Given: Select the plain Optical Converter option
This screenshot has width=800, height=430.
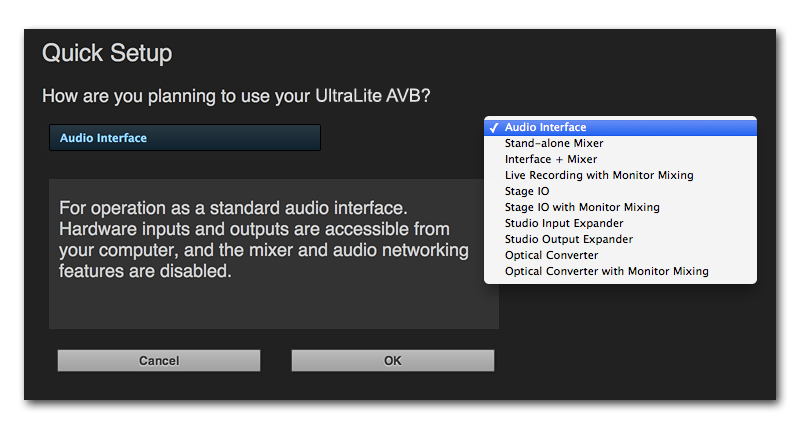Looking at the screenshot, I should [x=551, y=255].
